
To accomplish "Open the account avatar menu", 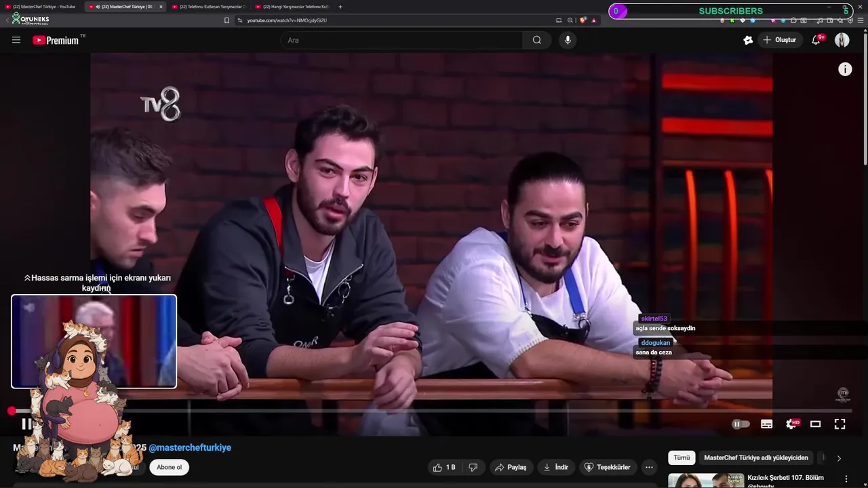I will [842, 40].
